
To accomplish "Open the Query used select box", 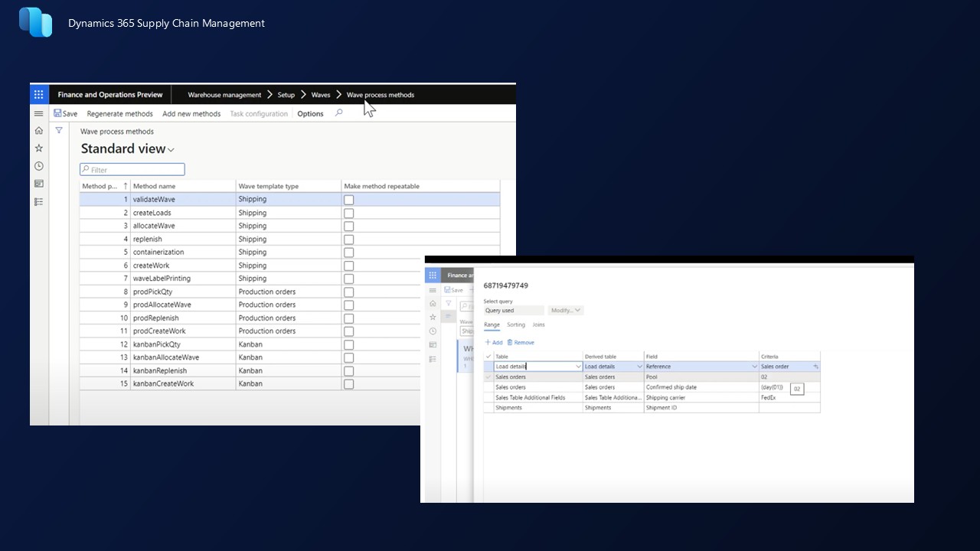I will click(x=514, y=311).
